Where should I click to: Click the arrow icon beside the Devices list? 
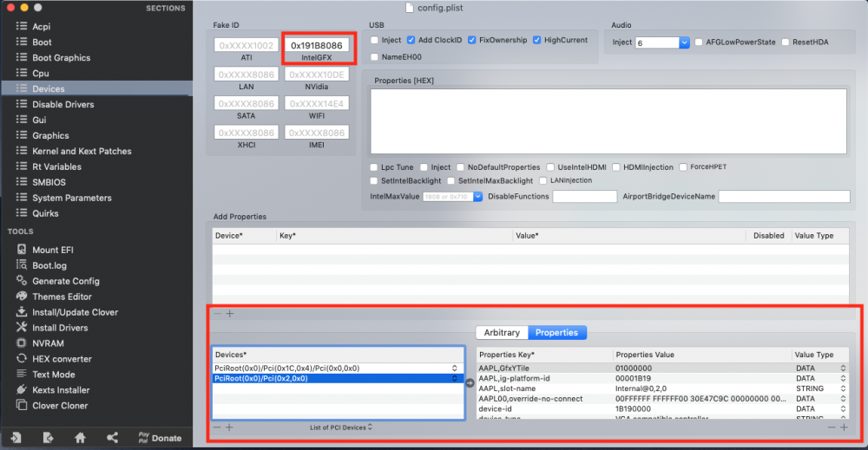pos(470,382)
